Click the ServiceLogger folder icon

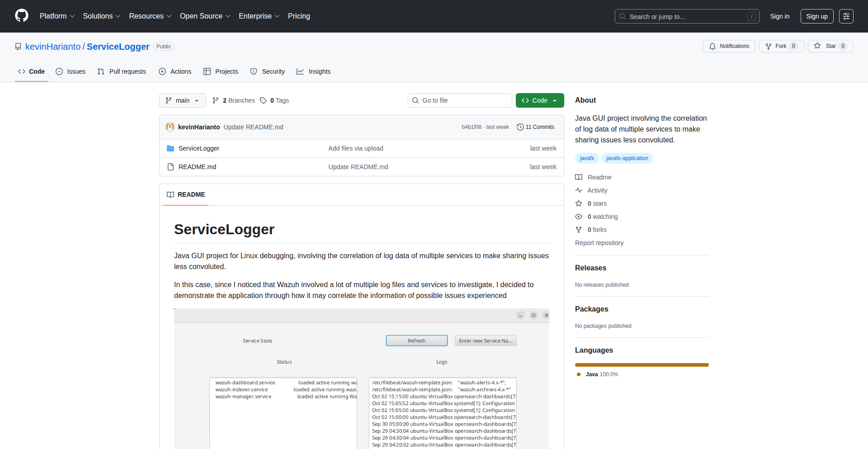click(170, 148)
